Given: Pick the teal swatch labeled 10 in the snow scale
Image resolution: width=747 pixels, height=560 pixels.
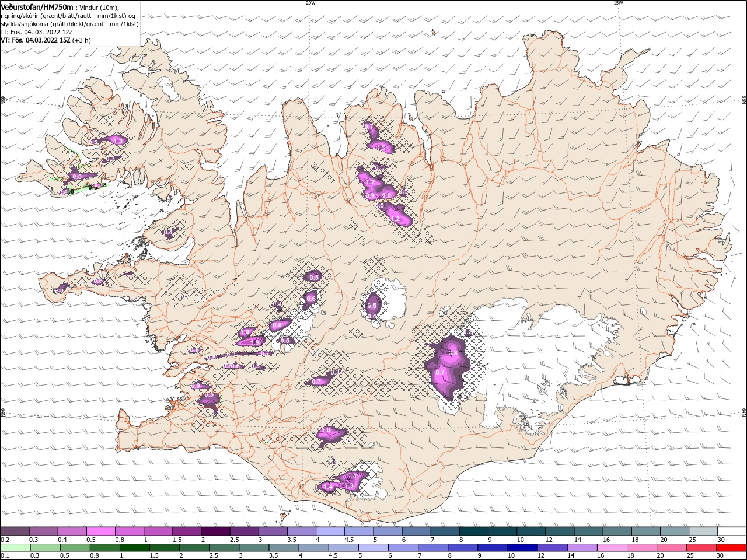Looking at the screenshot, I should click(x=530, y=531).
